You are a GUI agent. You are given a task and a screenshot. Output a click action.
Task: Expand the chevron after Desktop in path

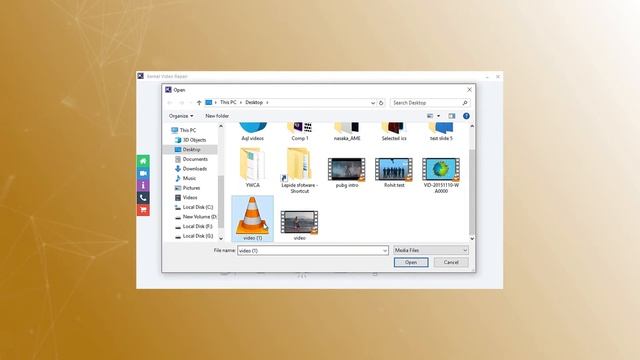[267, 102]
